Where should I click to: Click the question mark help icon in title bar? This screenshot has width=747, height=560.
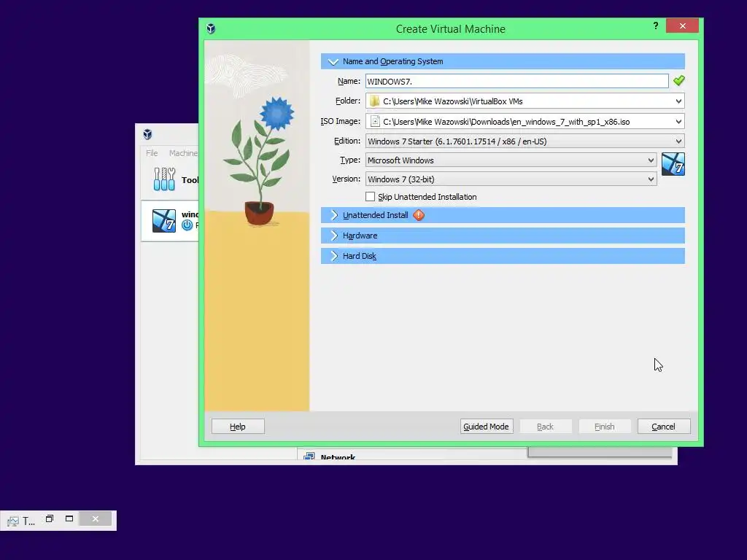656,26
